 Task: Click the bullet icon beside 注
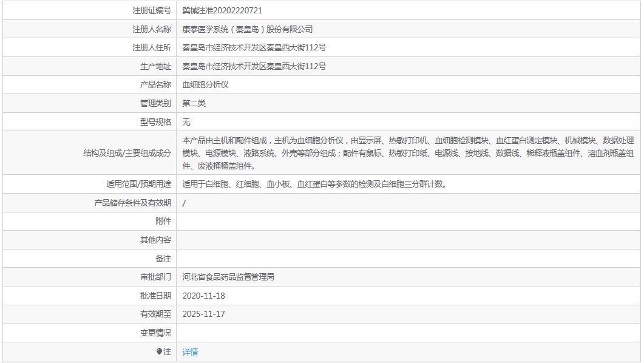point(160,351)
